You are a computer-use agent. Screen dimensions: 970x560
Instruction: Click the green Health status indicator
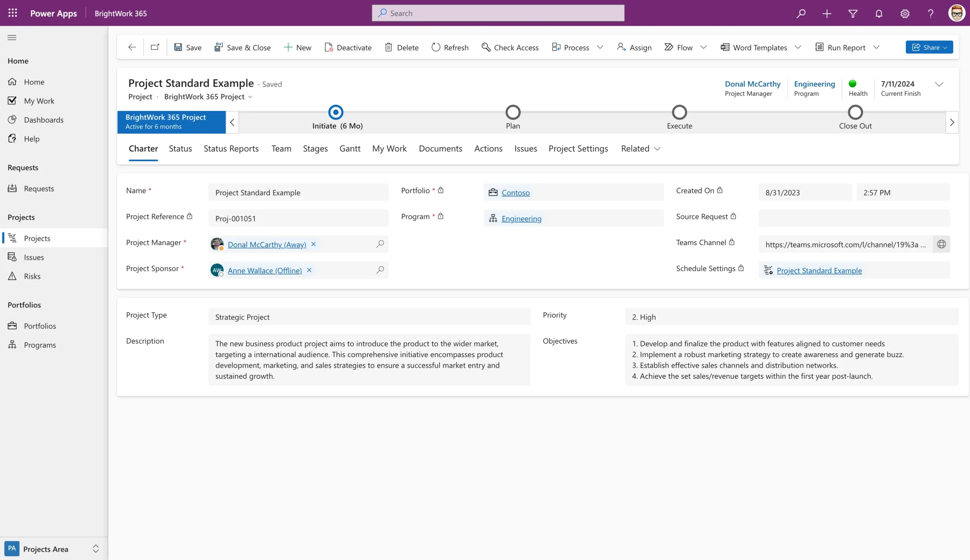pyautogui.click(x=853, y=83)
